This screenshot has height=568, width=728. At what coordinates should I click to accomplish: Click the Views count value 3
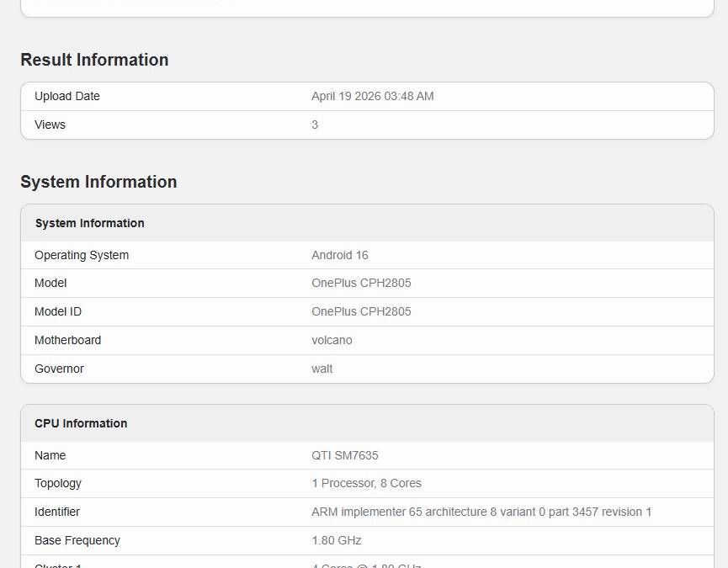click(x=315, y=125)
